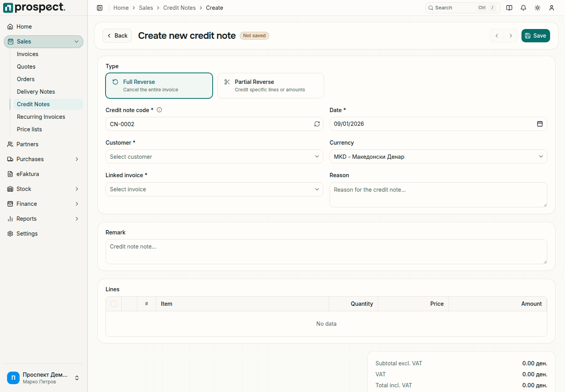Open the notifications bell
Screen dimensions: 565x392
[523, 8]
